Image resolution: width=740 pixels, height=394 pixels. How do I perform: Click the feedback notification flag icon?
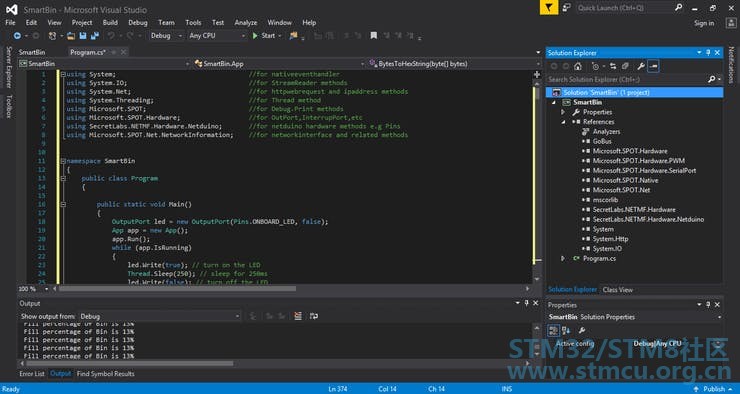point(549,8)
